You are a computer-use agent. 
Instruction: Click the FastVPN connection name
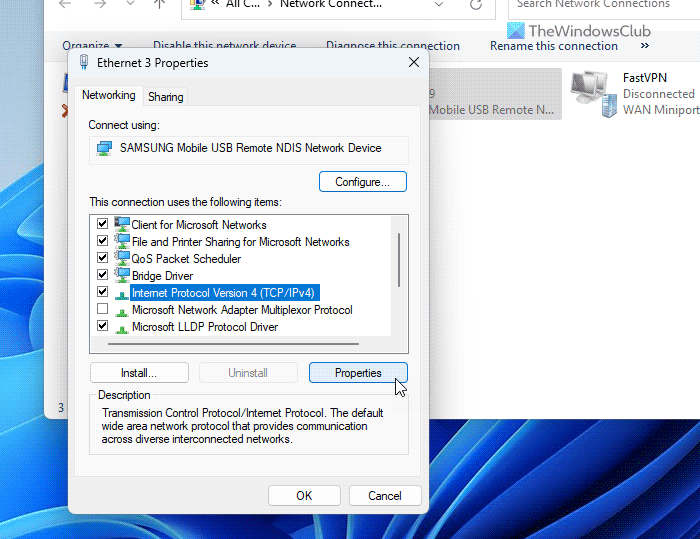[x=645, y=78]
